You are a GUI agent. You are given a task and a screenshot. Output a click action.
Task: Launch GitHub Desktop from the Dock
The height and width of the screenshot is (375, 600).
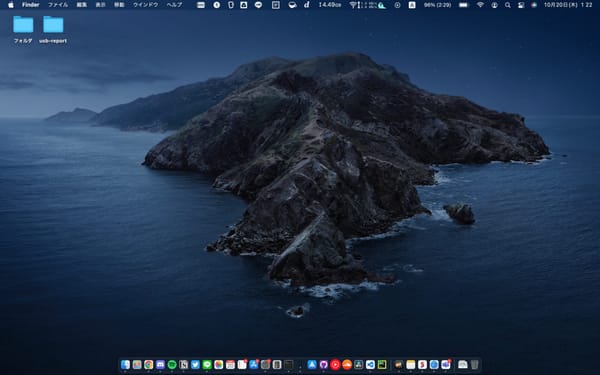323,365
